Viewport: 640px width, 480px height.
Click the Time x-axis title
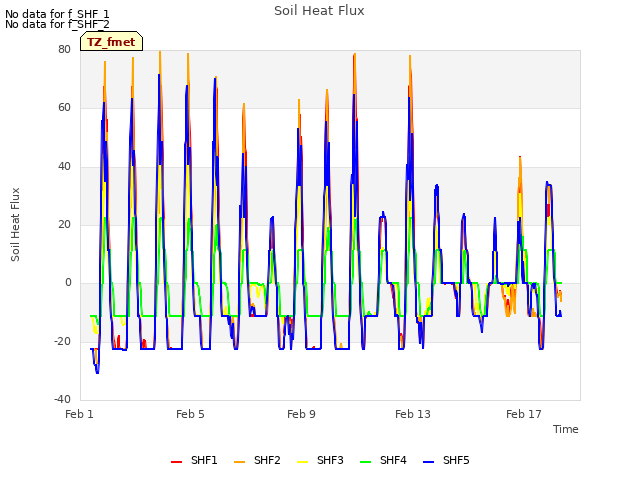coord(566,429)
